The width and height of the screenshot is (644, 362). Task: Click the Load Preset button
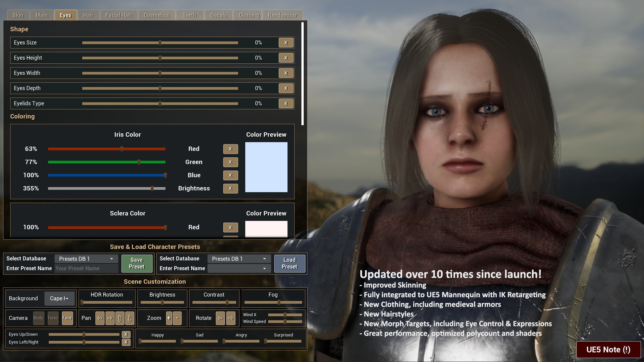pos(290,263)
